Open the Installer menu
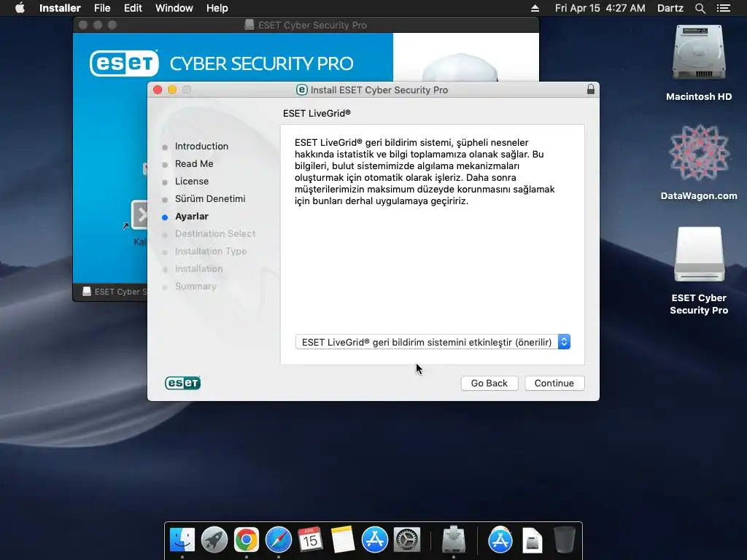 click(x=60, y=8)
